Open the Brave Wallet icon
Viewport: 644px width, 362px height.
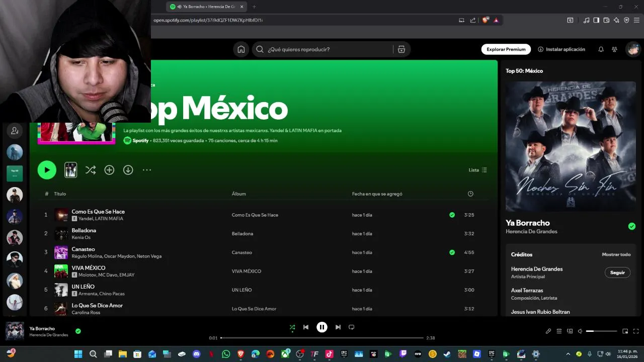pyautogui.click(x=606, y=20)
